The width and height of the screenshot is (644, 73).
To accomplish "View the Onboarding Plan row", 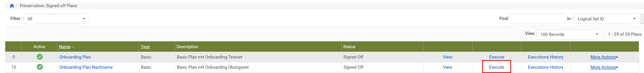I will (447, 57).
